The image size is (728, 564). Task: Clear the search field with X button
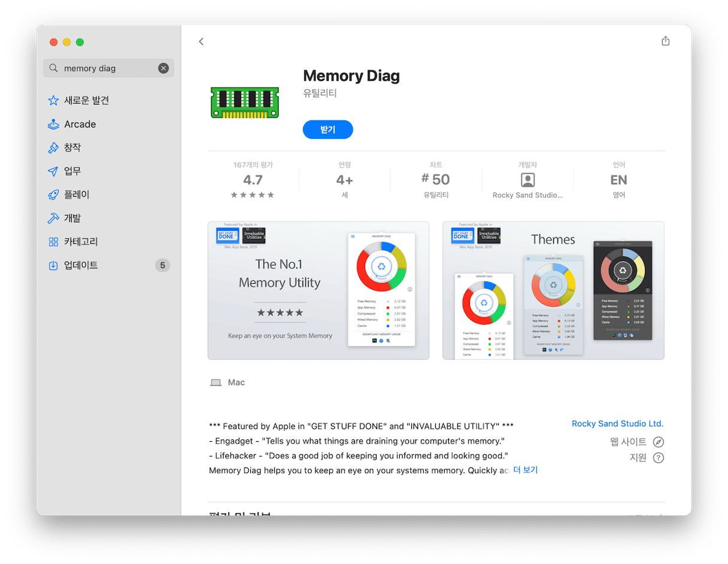pyautogui.click(x=163, y=68)
